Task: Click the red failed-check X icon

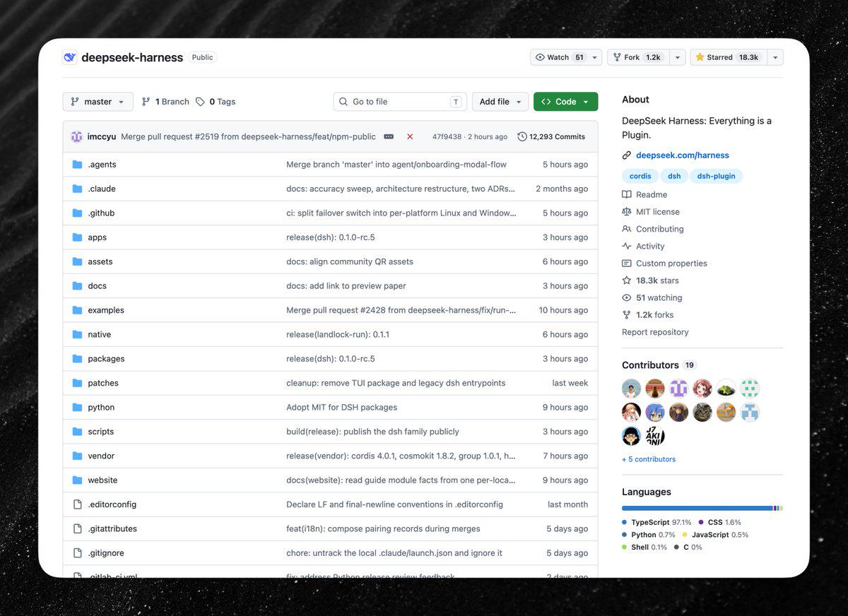Action: click(x=410, y=136)
